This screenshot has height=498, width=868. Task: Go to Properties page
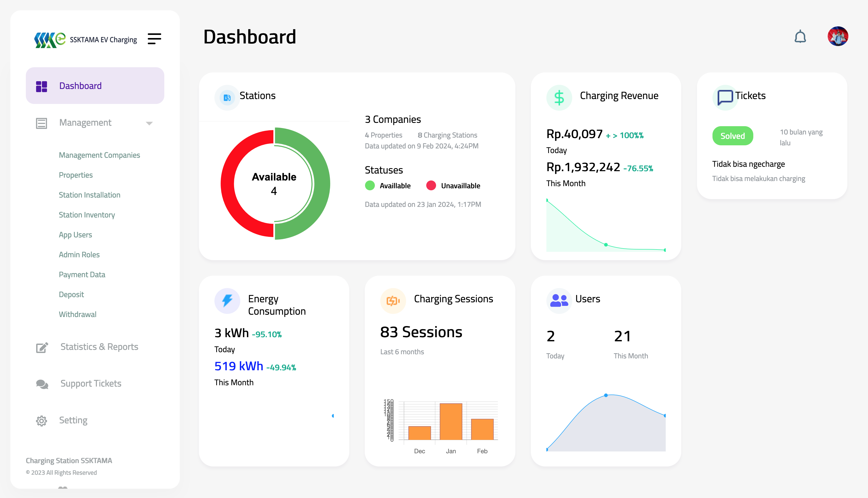(76, 175)
